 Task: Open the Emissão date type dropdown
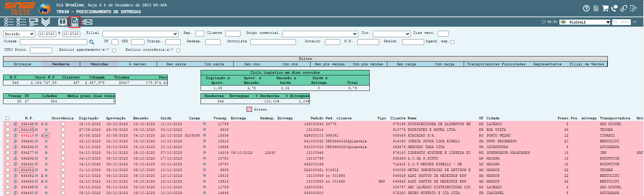[x=19, y=34]
